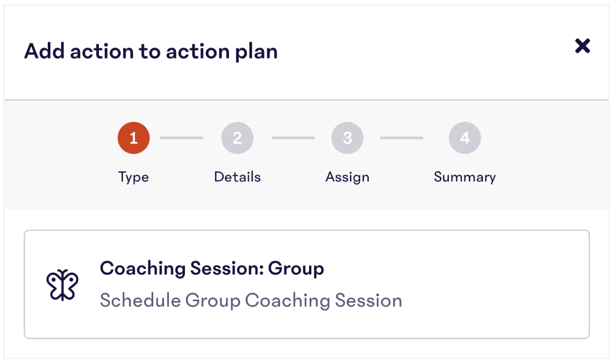
Task: Select Coaching Session: Group title
Action: tap(212, 269)
